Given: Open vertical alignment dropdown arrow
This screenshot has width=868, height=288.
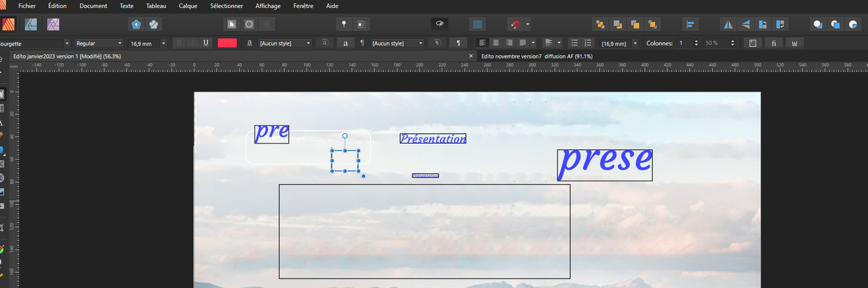Looking at the screenshot, I should coord(559,43).
